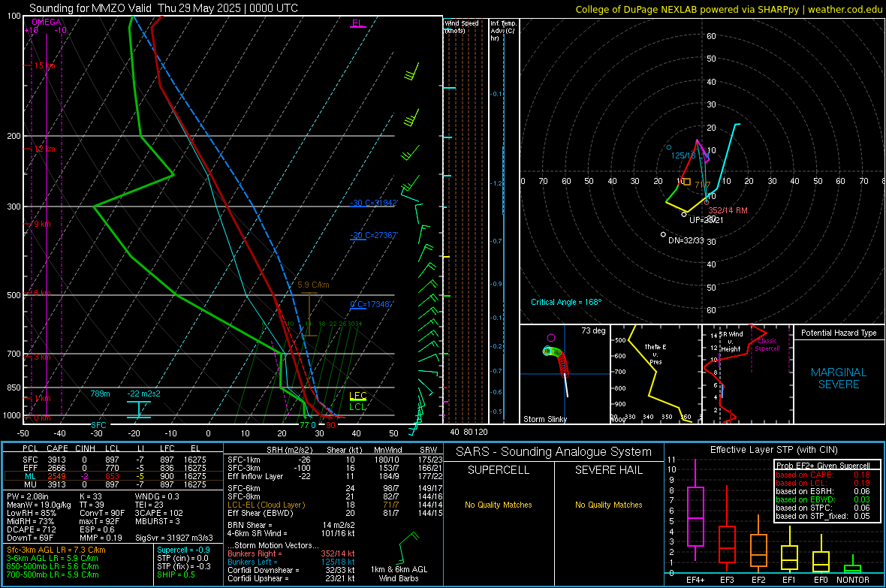The width and height of the screenshot is (886, 588).
Task: Click 'SARS - Sounding Analogue System' header
Action: coord(554,452)
